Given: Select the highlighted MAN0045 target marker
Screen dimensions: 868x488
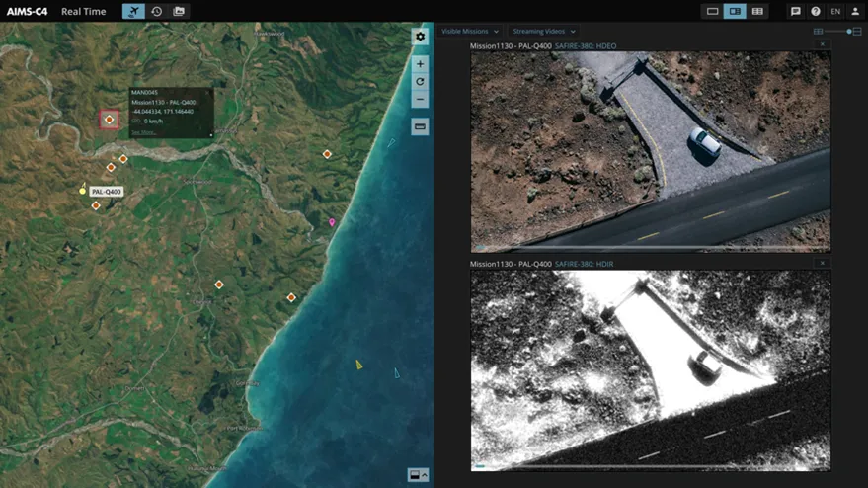Looking at the screenshot, I should (x=109, y=120).
